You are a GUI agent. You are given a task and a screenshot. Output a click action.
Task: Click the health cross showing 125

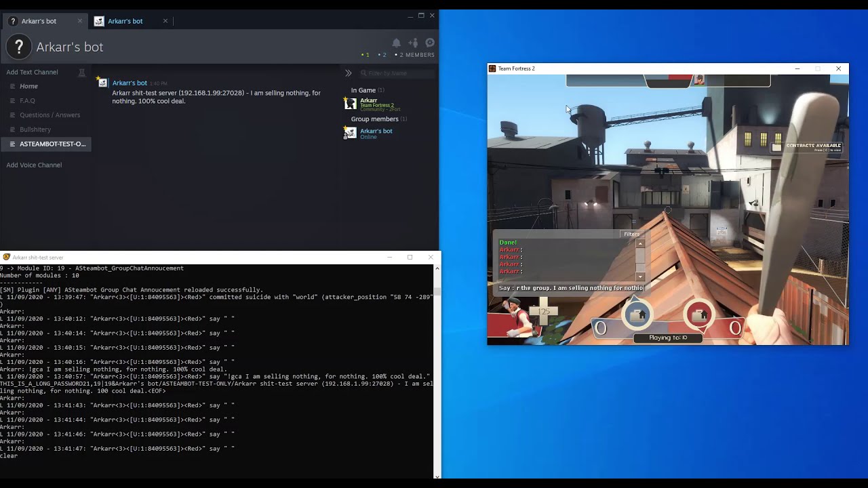[543, 312]
